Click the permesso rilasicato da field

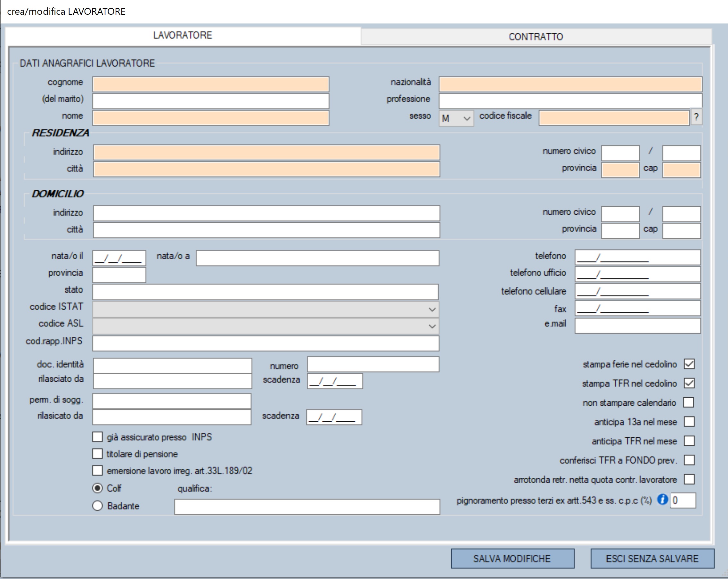[172, 417]
